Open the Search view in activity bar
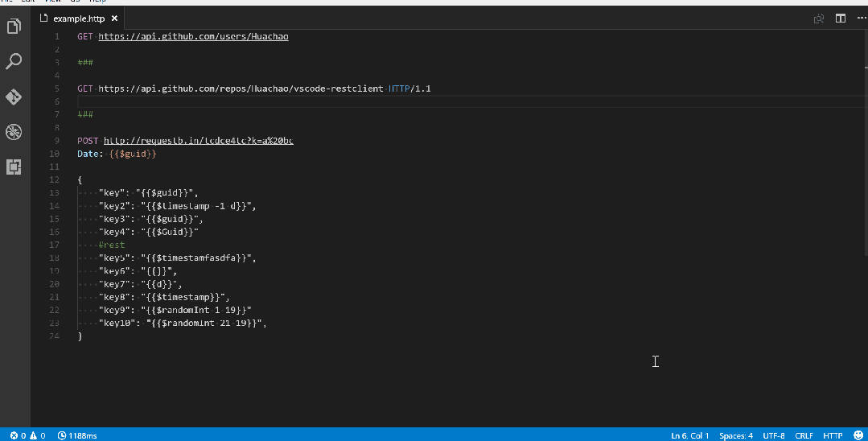 (x=14, y=61)
